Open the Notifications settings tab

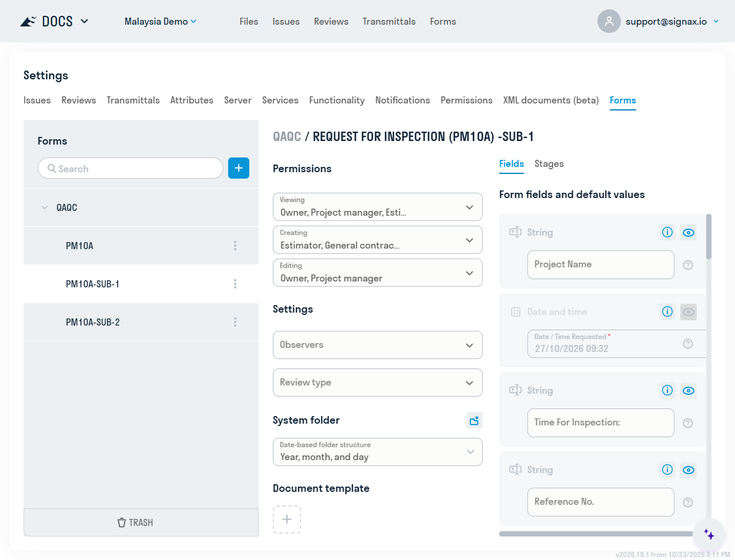pyautogui.click(x=402, y=100)
